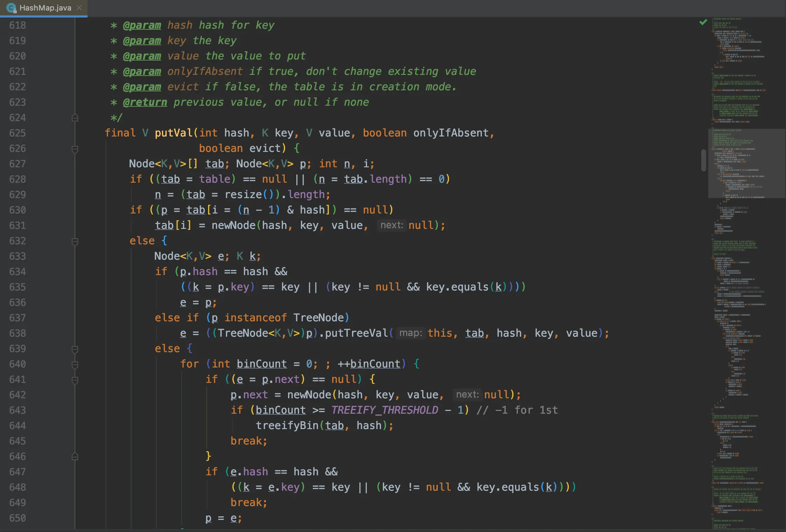Click the @param tag for onlyIfAbsent
The width and height of the screenshot is (786, 532).
point(142,71)
